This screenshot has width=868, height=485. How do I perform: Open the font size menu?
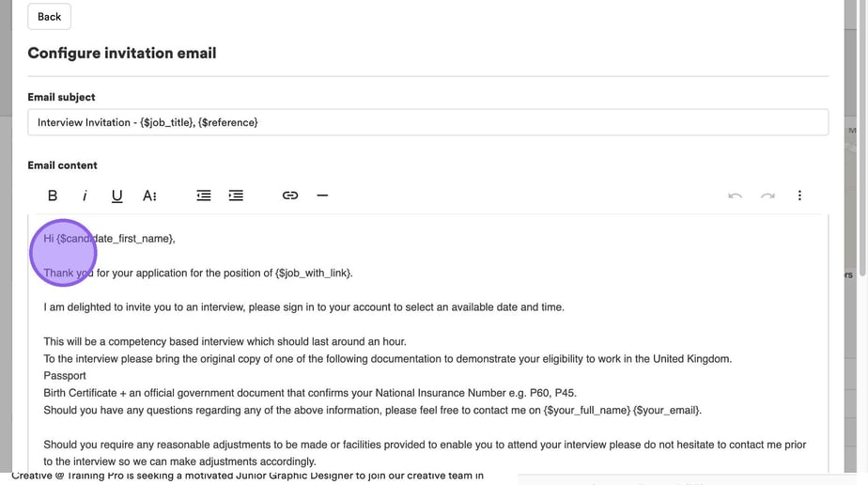149,196
